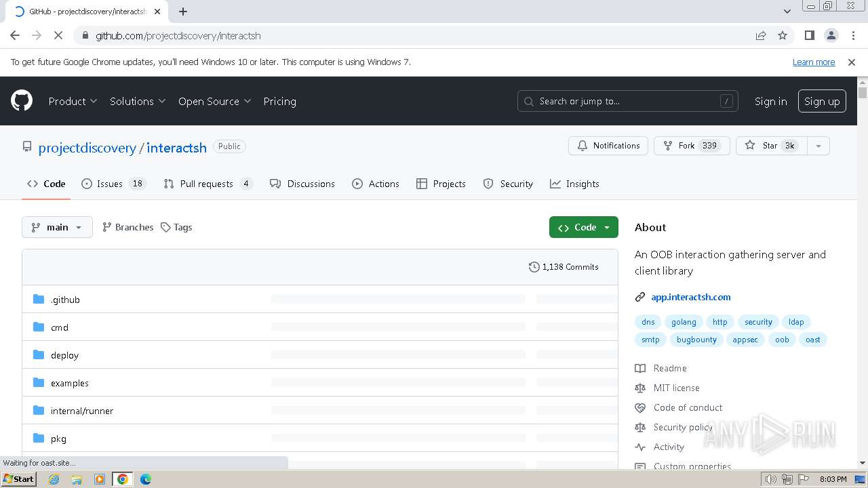The width and height of the screenshot is (868, 488).
Task: Click the browser back arrow
Action: click(15, 35)
